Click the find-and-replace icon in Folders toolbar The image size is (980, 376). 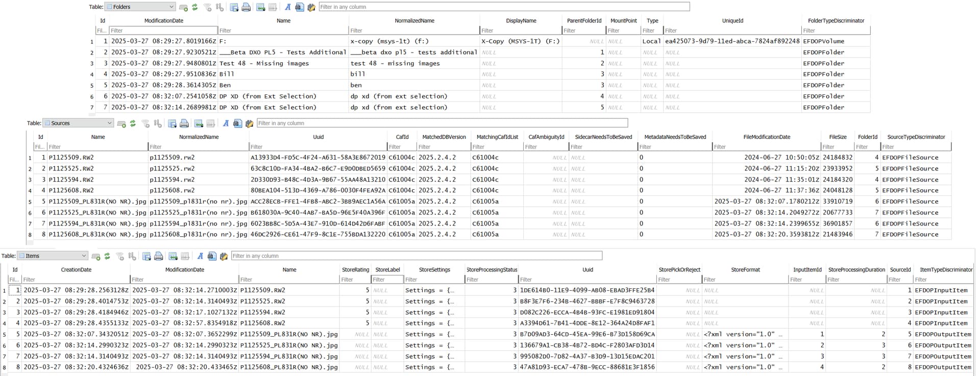(x=311, y=7)
